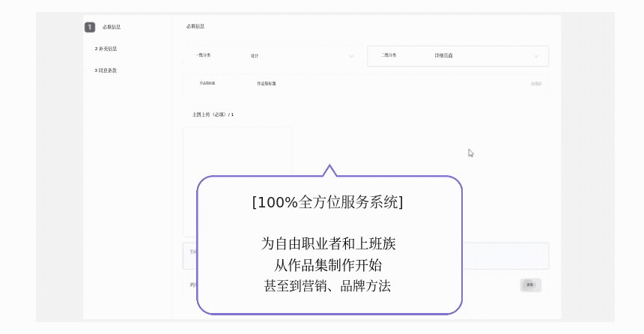The width and height of the screenshot is (644, 334).
Task: Click the step number 1 badge
Action: [x=90, y=28]
